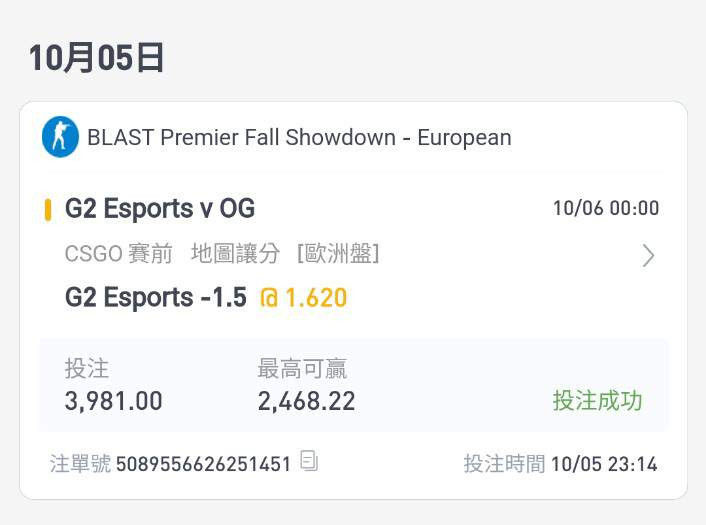The height and width of the screenshot is (525, 706).
Task: Click the blue CSGO game icon
Action: pos(60,137)
